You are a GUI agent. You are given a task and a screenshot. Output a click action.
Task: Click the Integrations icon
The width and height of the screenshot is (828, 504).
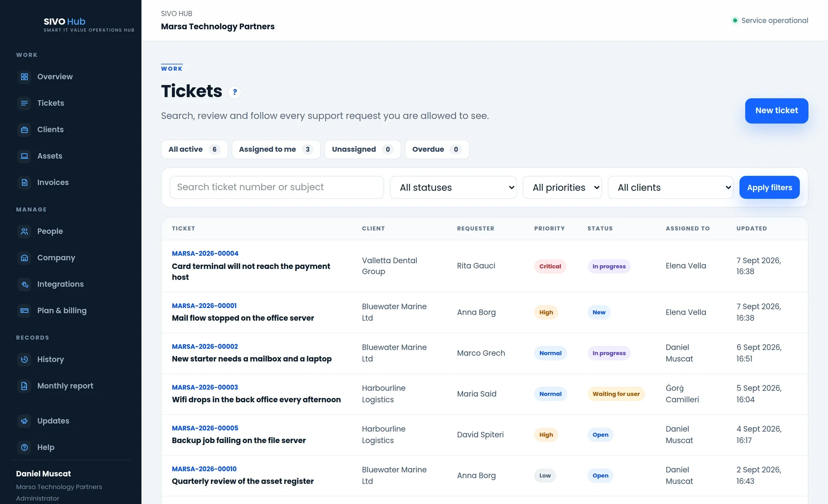click(x=24, y=284)
